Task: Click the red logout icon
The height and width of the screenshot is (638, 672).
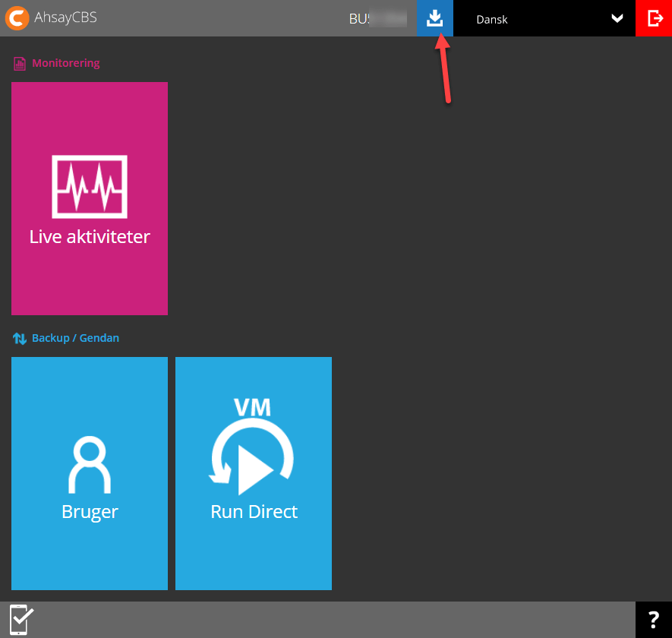Action: pyautogui.click(x=654, y=18)
